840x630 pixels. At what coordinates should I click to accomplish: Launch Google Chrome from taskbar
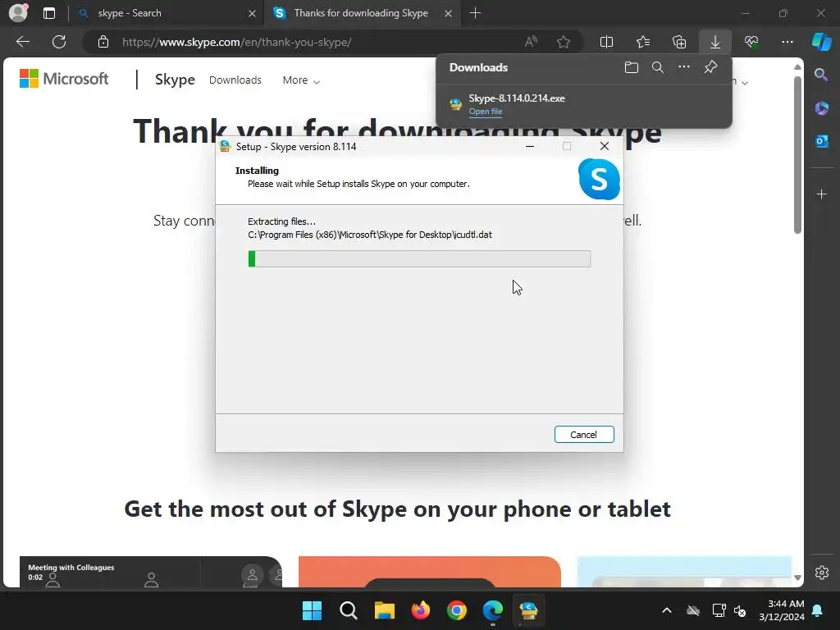point(456,610)
